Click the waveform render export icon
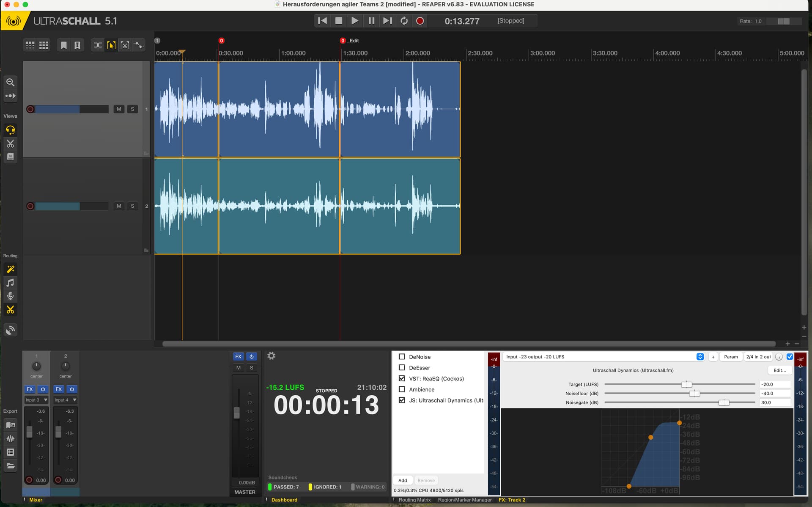The width and height of the screenshot is (812, 507). [x=11, y=439]
